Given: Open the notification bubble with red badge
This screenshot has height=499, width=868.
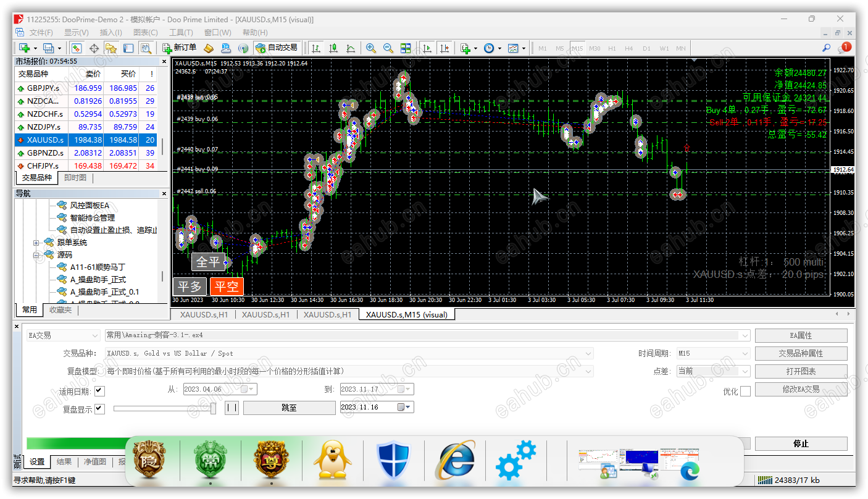Looking at the screenshot, I should 844,48.
